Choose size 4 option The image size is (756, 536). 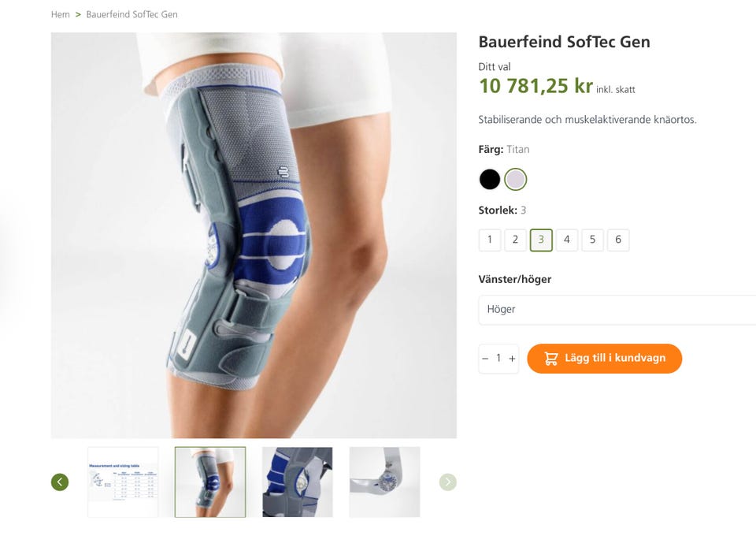[566, 240]
